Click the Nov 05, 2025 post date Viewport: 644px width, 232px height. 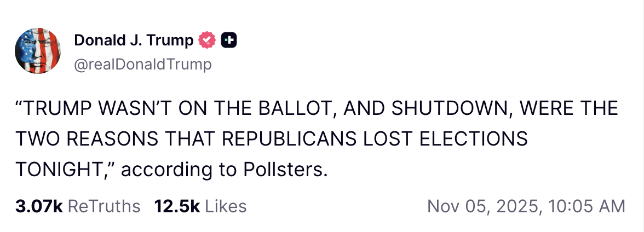pos(481,206)
